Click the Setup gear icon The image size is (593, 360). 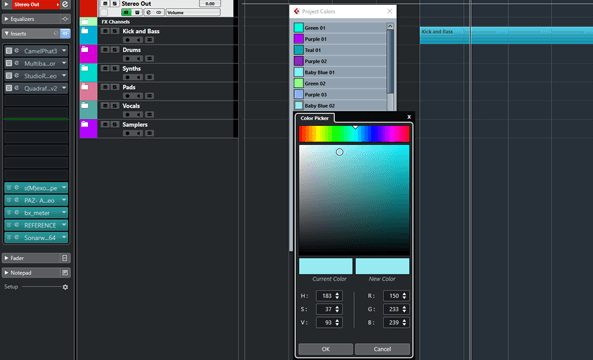[x=65, y=287]
